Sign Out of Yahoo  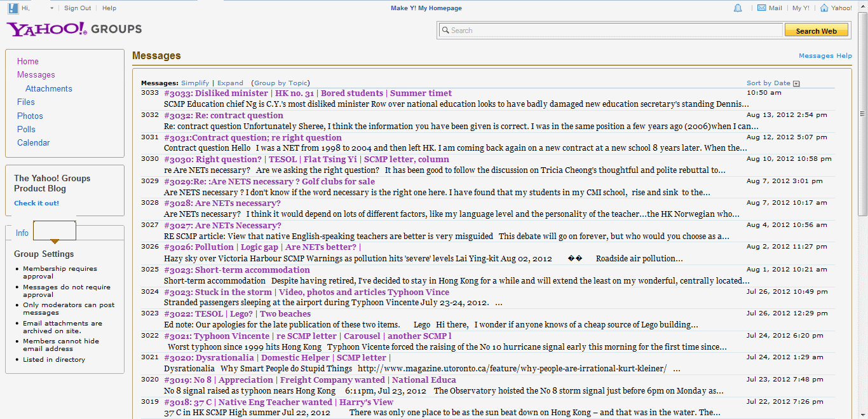(x=77, y=8)
